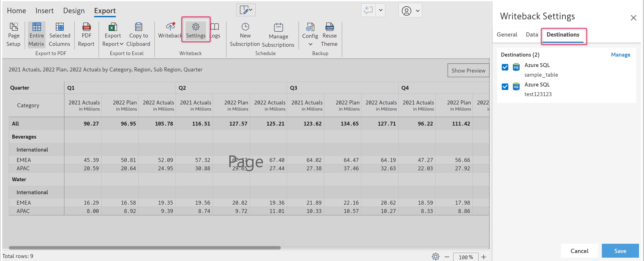Create a New Subscription schedule
Viewport: 644px width, 261px height.
[x=245, y=34]
